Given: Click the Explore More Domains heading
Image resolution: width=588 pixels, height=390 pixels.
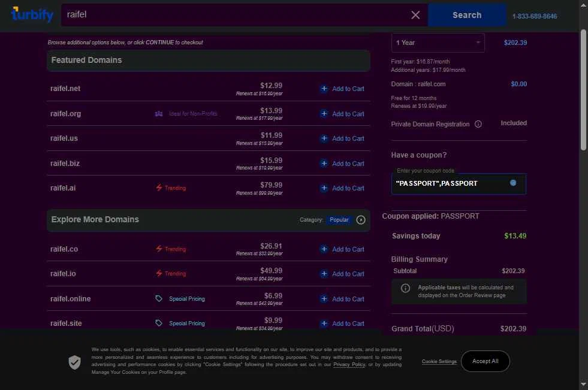Looking at the screenshot, I should point(95,219).
